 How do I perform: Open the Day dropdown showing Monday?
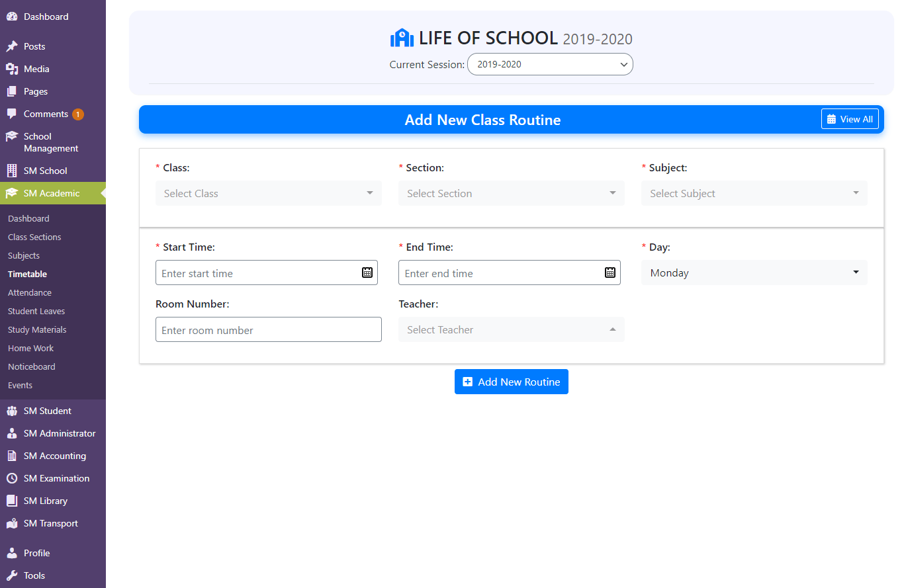click(x=754, y=273)
